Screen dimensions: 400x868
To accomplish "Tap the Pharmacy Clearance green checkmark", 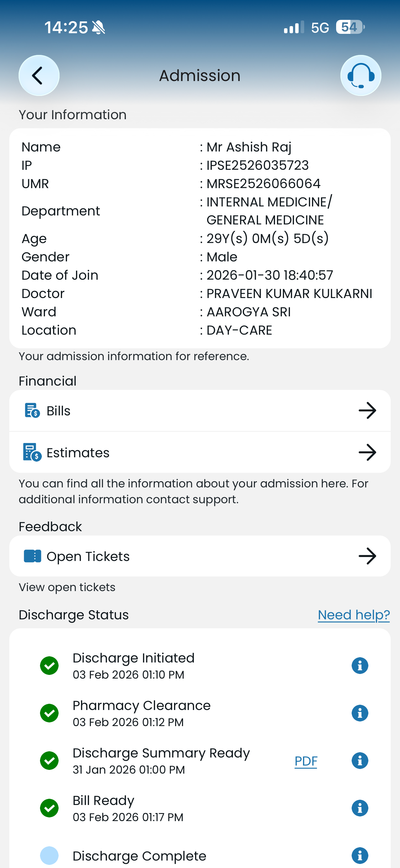I will tap(49, 713).
